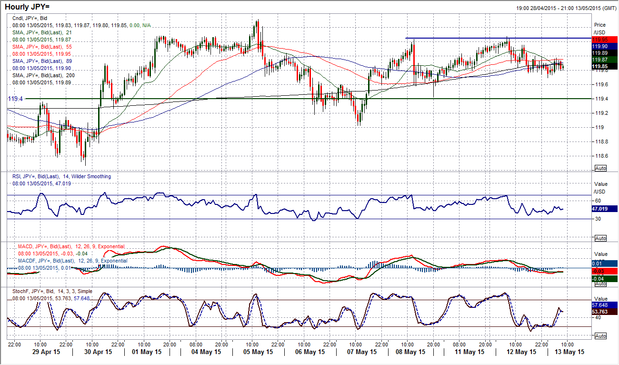Screen dimensions: 619x365
Task: Click the 05 May 15 date label
Action: coord(258,352)
